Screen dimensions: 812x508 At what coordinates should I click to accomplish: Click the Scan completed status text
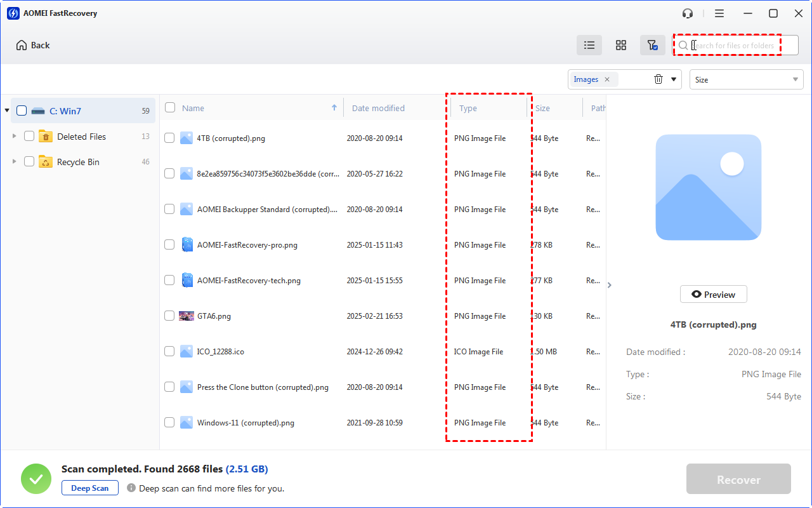165,469
